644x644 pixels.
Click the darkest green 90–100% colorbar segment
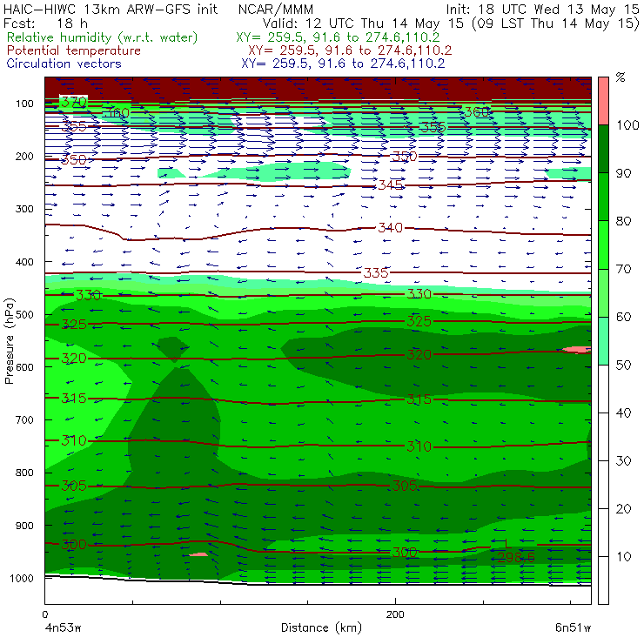tap(603, 149)
